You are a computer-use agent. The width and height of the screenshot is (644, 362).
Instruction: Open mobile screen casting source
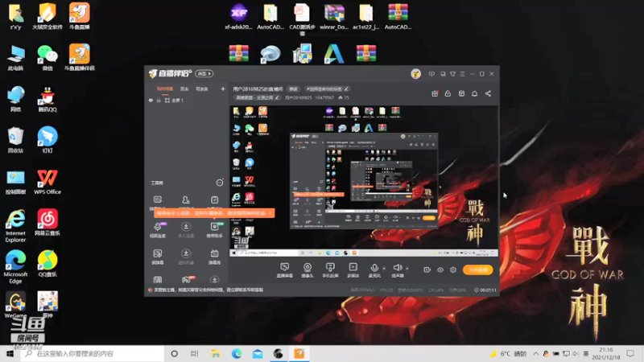click(x=330, y=270)
